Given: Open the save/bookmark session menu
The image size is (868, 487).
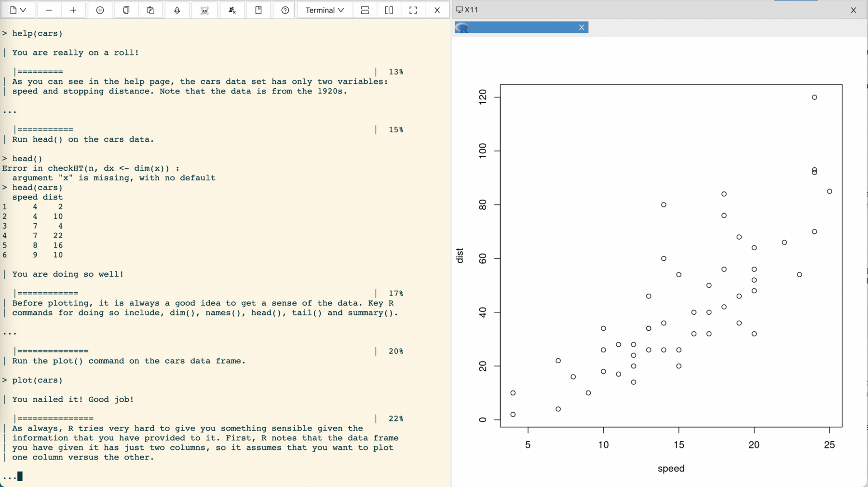Looking at the screenshot, I should tap(258, 10).
